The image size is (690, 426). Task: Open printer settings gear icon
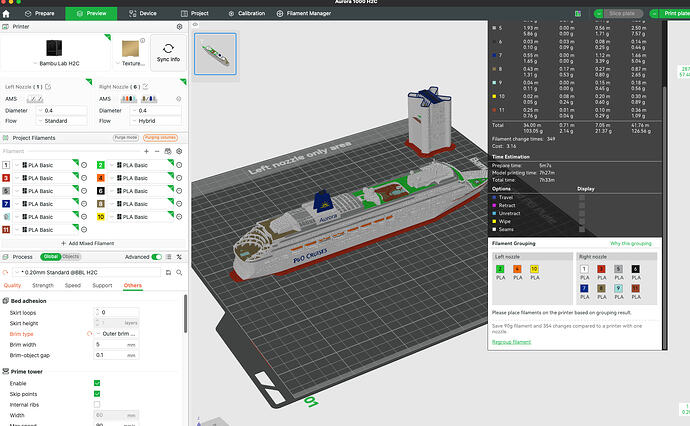180,27
